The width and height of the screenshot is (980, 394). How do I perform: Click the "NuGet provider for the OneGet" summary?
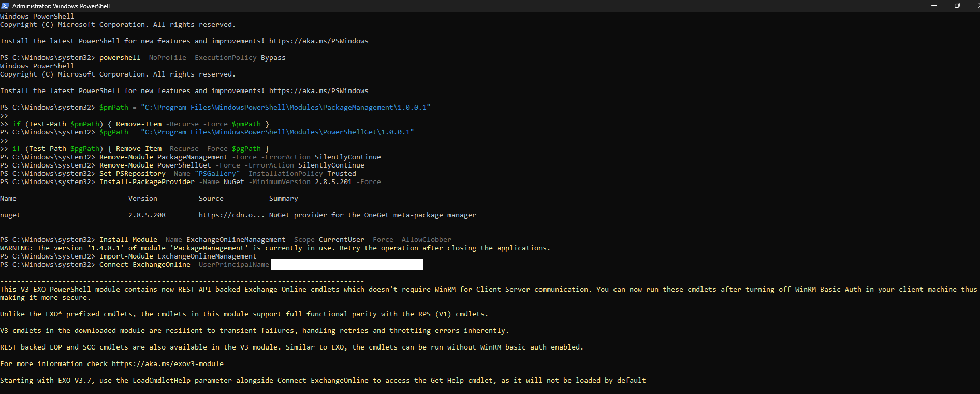373,215
